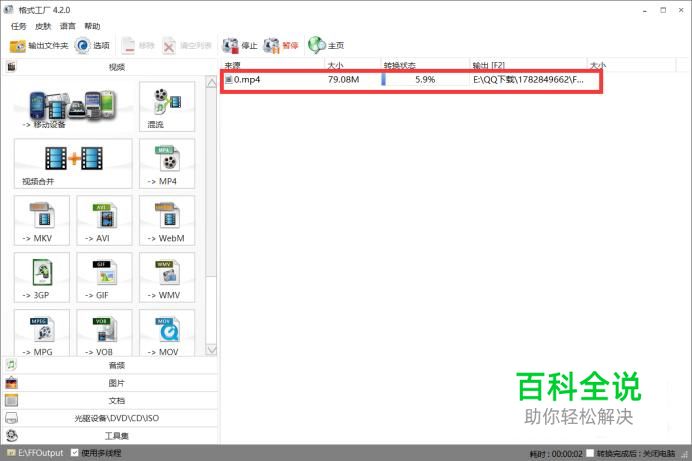The width and height of the screenshot is (692, 461).
Task: Click the Source (来源) column header
Action: click(x=274, y=65)
